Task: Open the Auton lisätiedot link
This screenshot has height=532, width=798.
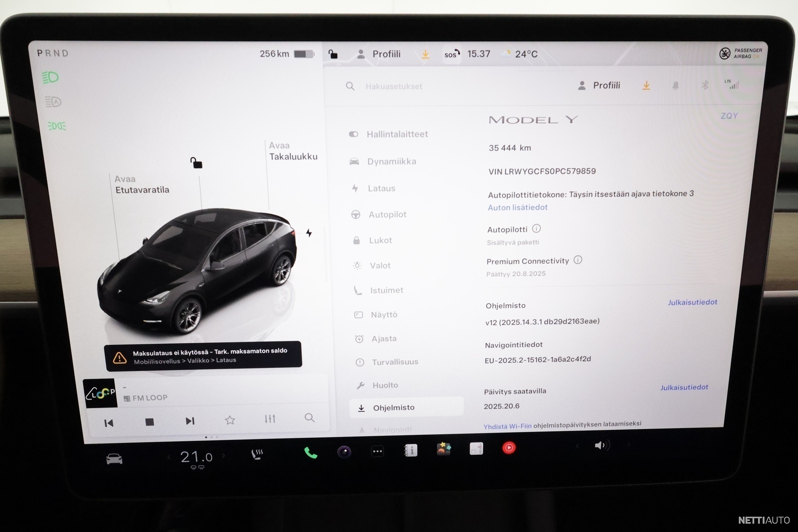Action: pos(517,207)
